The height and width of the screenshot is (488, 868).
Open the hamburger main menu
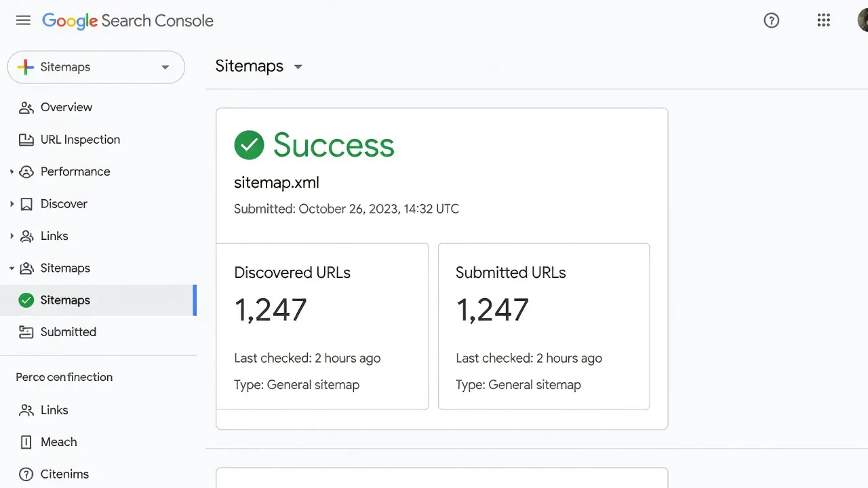23,20
